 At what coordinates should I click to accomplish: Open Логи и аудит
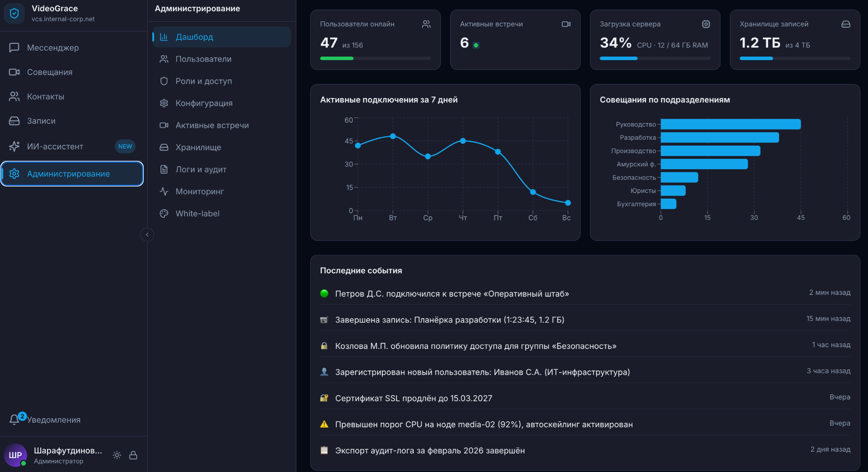click(222, 169)
